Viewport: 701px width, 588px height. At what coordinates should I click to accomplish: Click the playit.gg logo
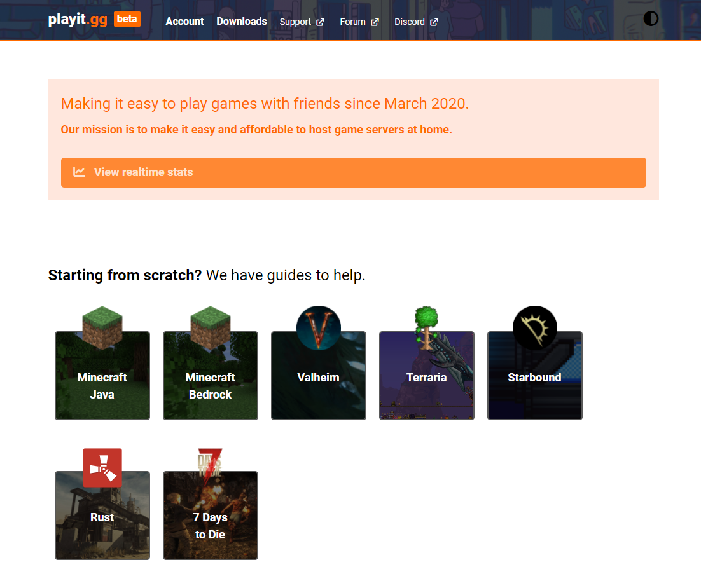click(x=78, y=20)
